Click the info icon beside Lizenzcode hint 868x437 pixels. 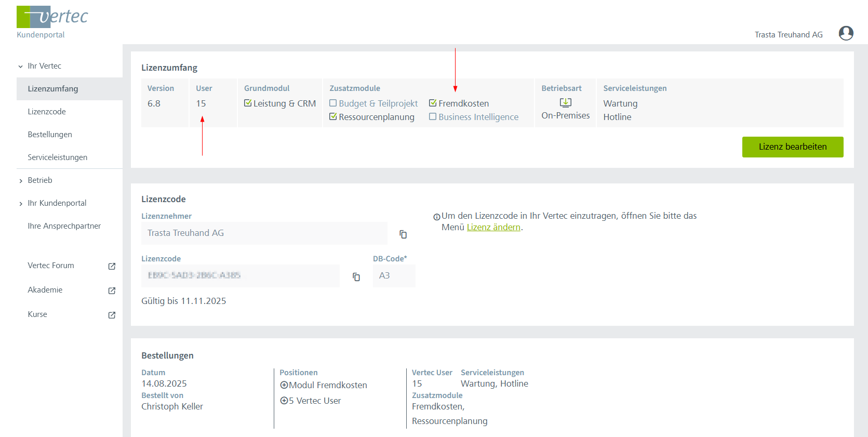437,217
